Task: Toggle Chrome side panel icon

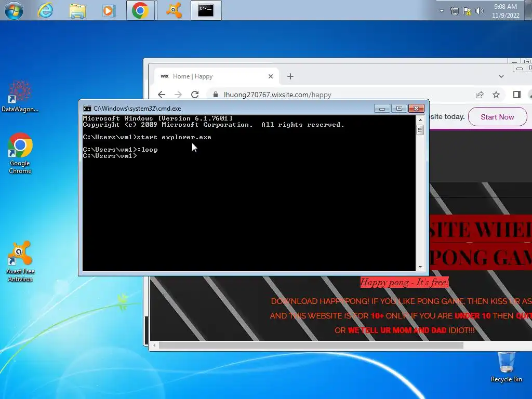Action: coord(517,95)
